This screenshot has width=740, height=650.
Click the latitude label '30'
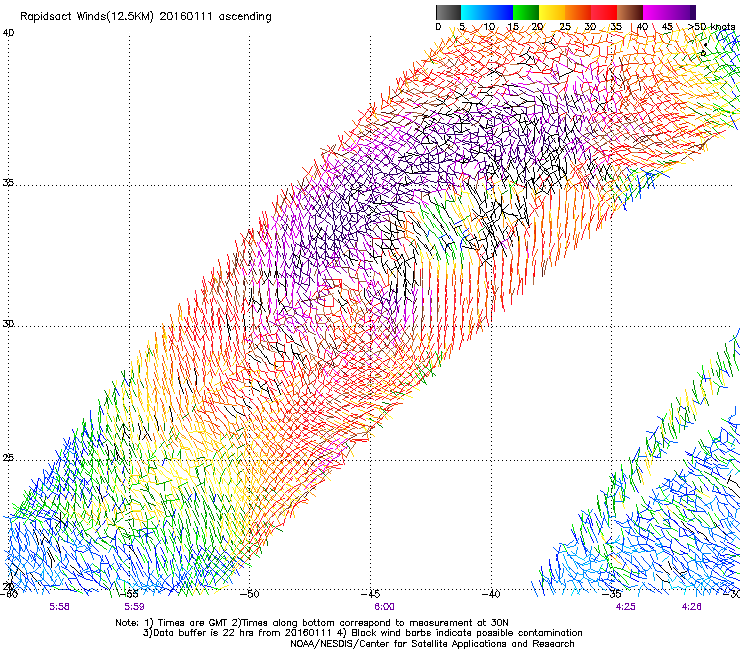click(x=8, y=324)
